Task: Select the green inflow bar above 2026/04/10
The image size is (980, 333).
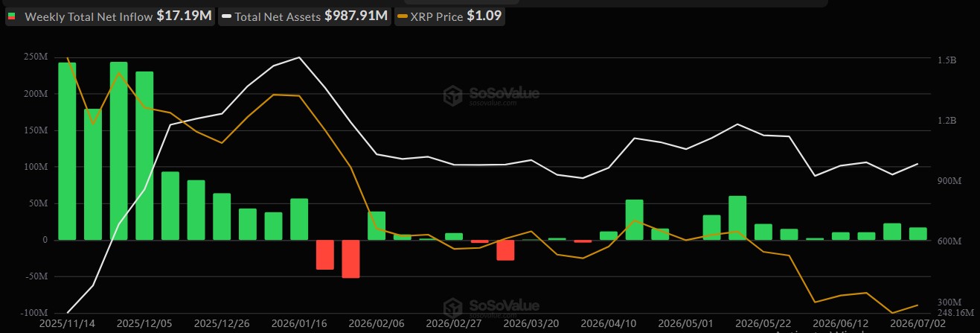Action: (609, 235)
